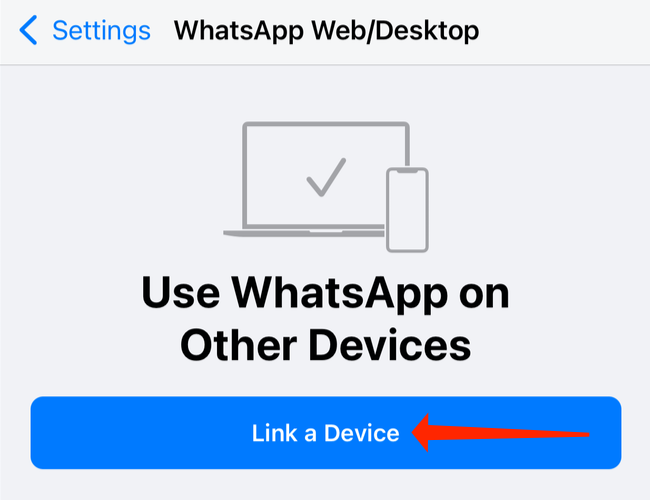Click the word Device in the blue button
Image resolution: width=650 pixels, height=500 pixels.
361,433
